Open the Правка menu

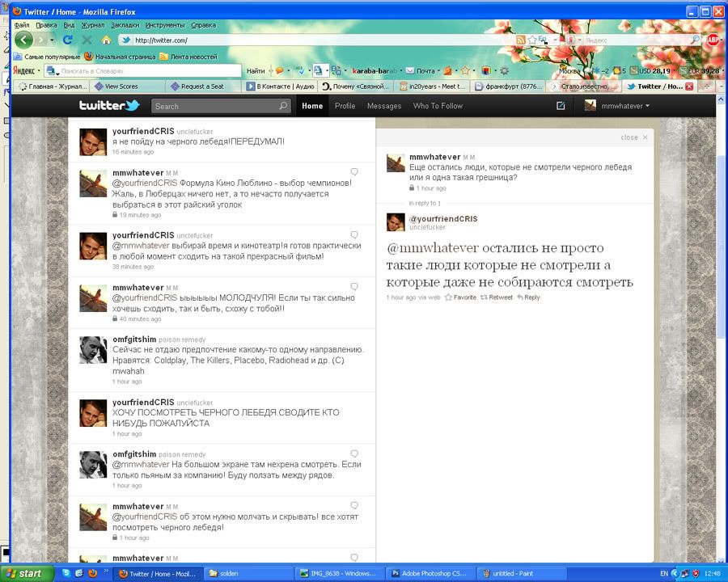tap(46, 25)
